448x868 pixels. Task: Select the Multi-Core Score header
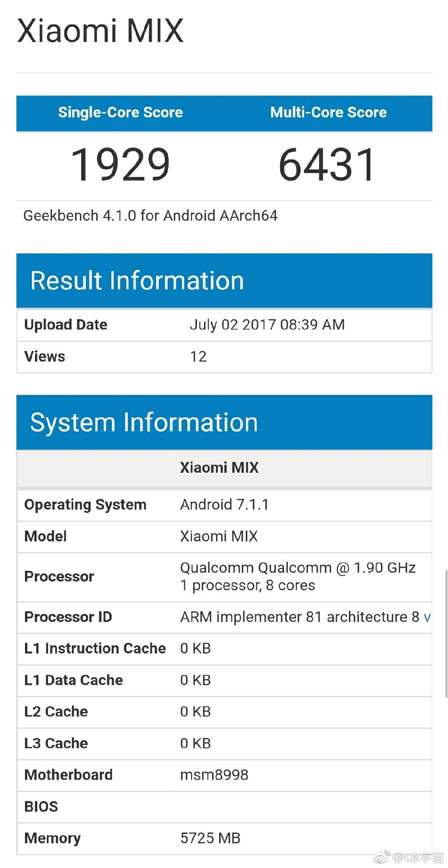click(x=328, y=112)
